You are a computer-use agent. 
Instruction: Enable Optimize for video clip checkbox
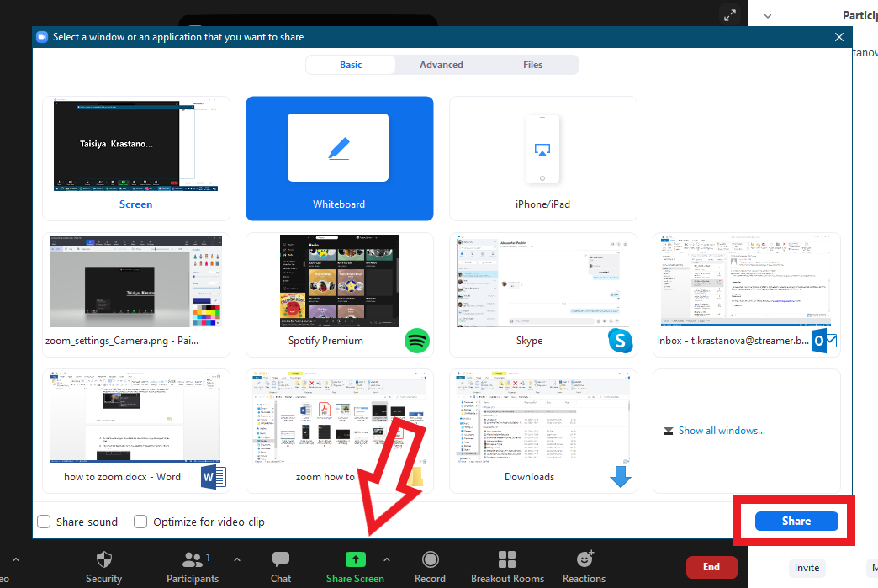pyautogui.click(x=140, y=522)
